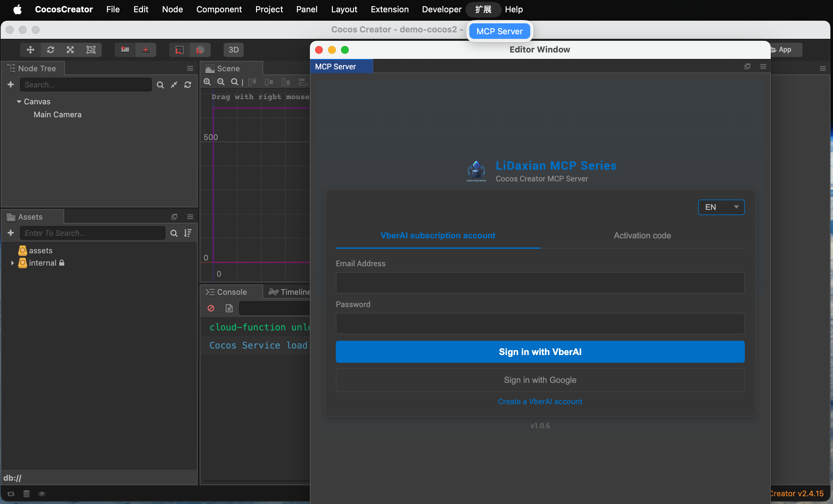Open the Developer menu
The image size is (833, 504).
441,9
